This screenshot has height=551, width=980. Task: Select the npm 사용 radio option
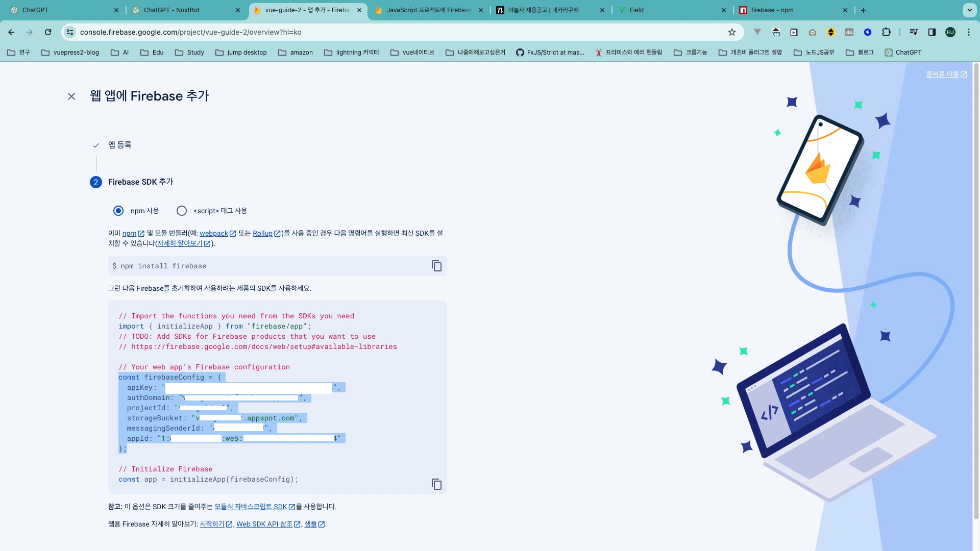coord(118,211)
